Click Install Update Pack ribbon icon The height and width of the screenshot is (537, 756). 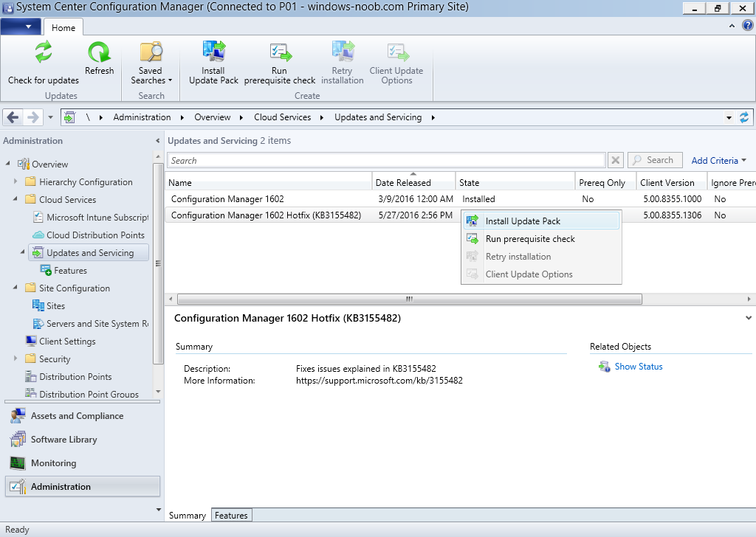tap(213, 52)
